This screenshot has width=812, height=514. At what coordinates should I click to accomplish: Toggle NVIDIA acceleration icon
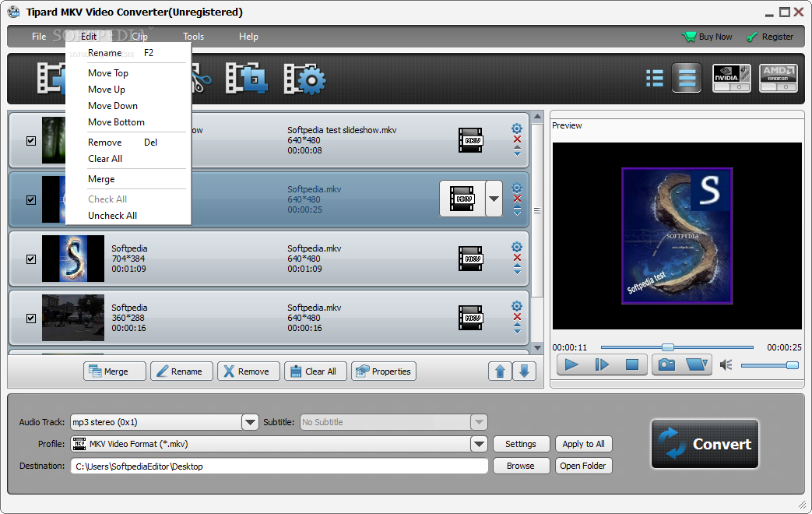point(731,78)
